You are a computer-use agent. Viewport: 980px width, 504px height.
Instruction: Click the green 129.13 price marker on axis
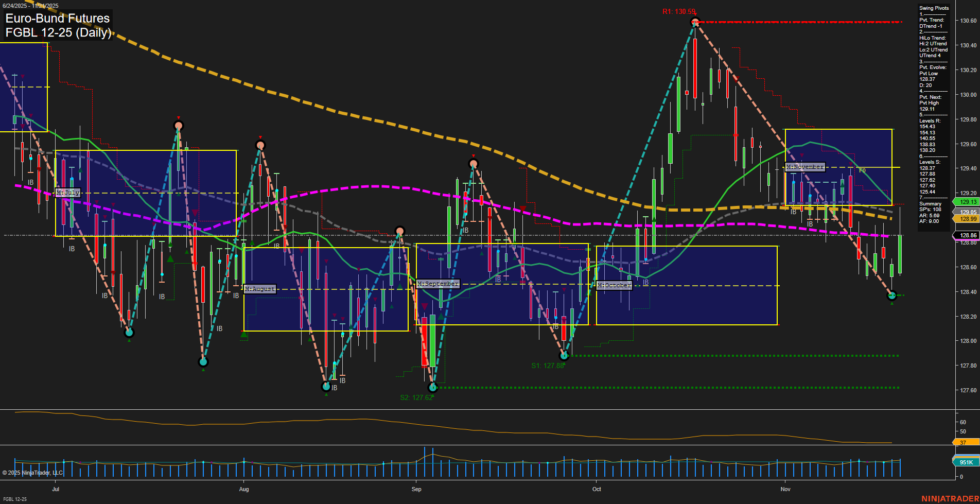tap(967, 202)
